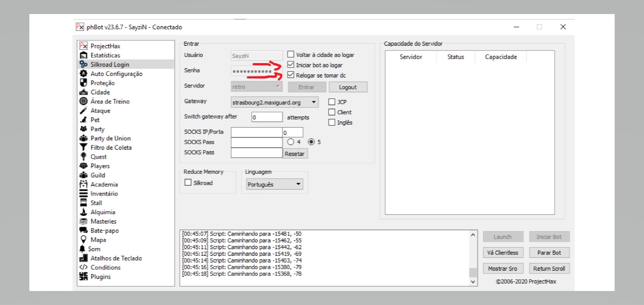Select the Mapa location pin icon

[83, 240]
